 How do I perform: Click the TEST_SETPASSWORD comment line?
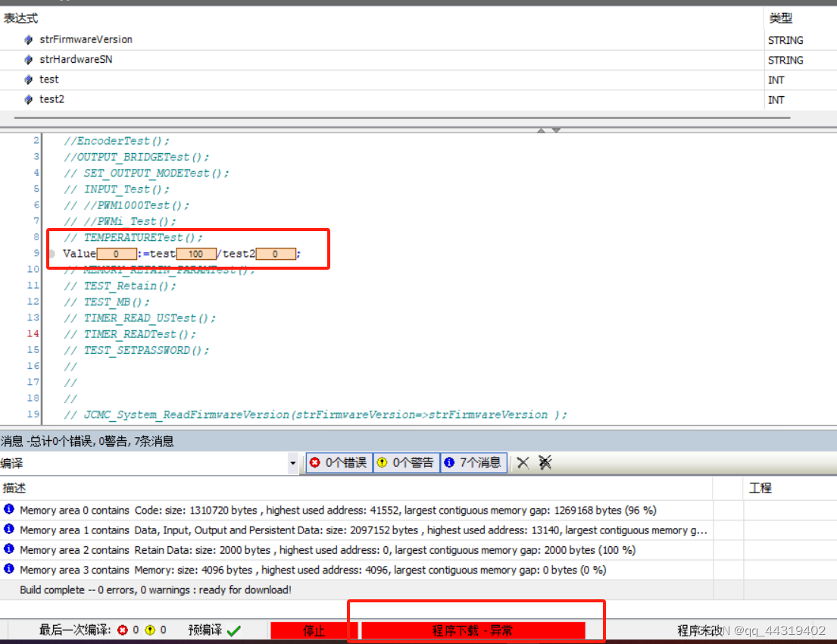pyautogui.click(x=136, y=350)
